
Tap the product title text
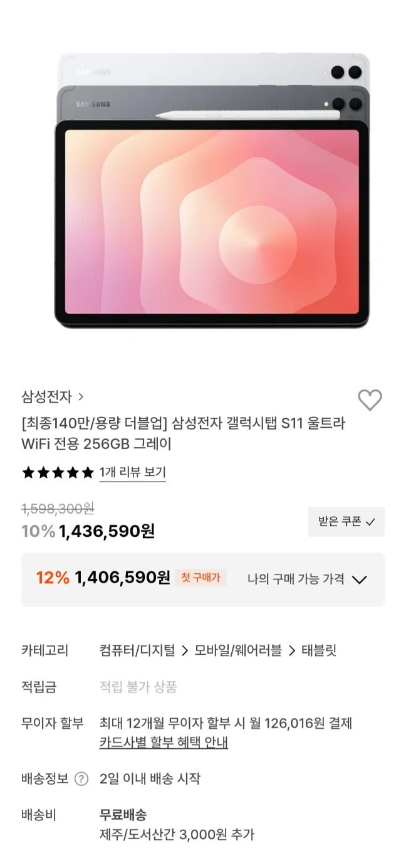tap(184, 434)
